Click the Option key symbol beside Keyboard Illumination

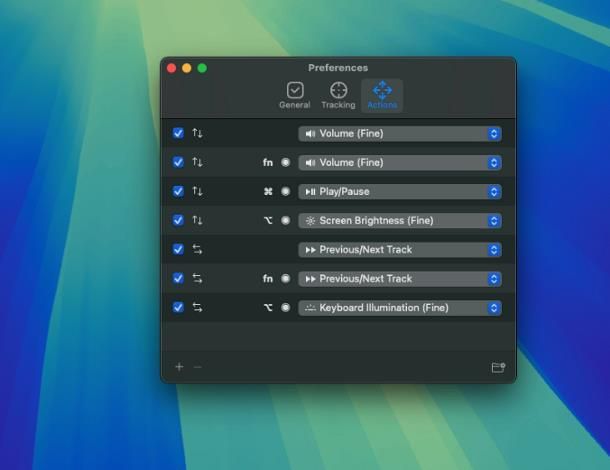coord(268,308)
